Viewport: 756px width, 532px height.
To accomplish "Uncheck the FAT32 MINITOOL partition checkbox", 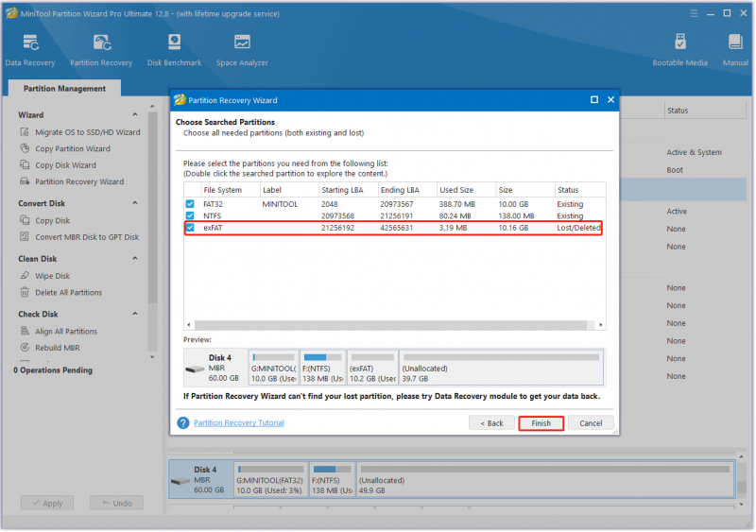I will click(190, 204).
